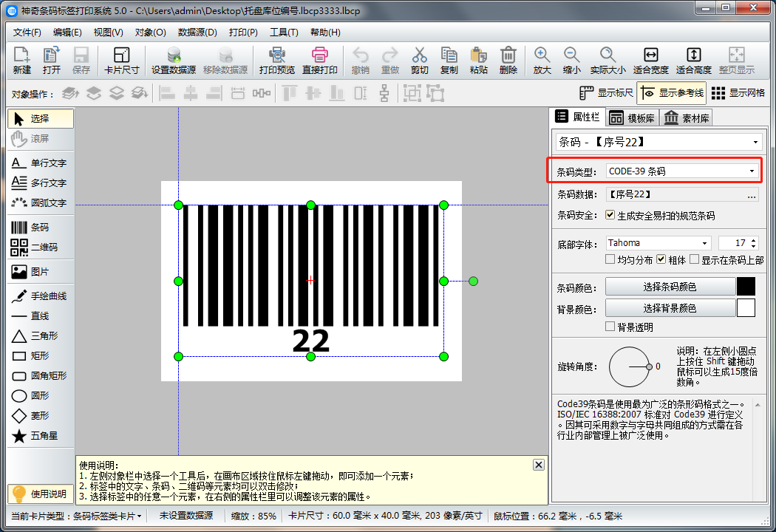The image size is (776, 532).
Task: Select the 矩形 rectangle tool
Action: [41, 356]
